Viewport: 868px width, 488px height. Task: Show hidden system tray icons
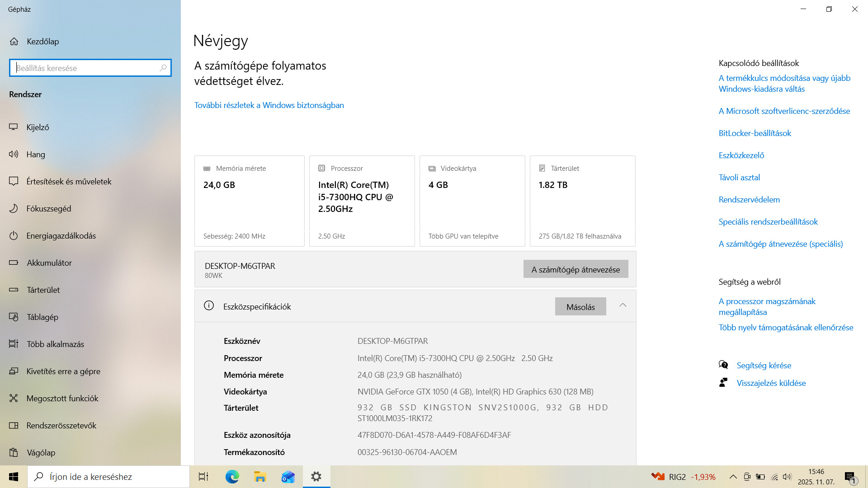click(733, 477)
